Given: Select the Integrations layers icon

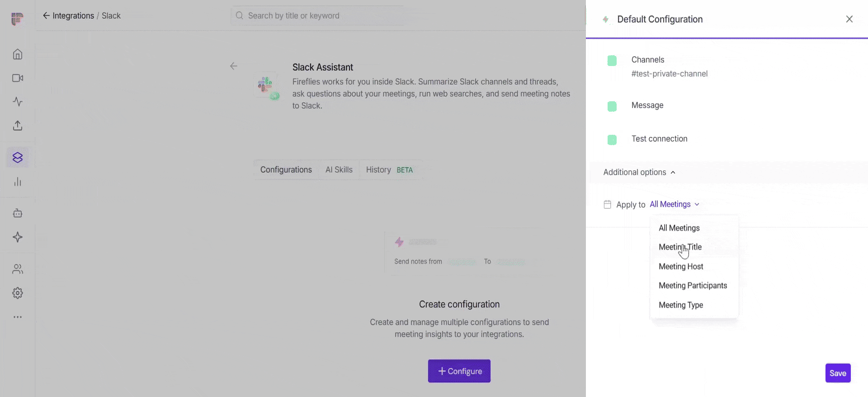Looking at the screenshot, I should point(18,157).
